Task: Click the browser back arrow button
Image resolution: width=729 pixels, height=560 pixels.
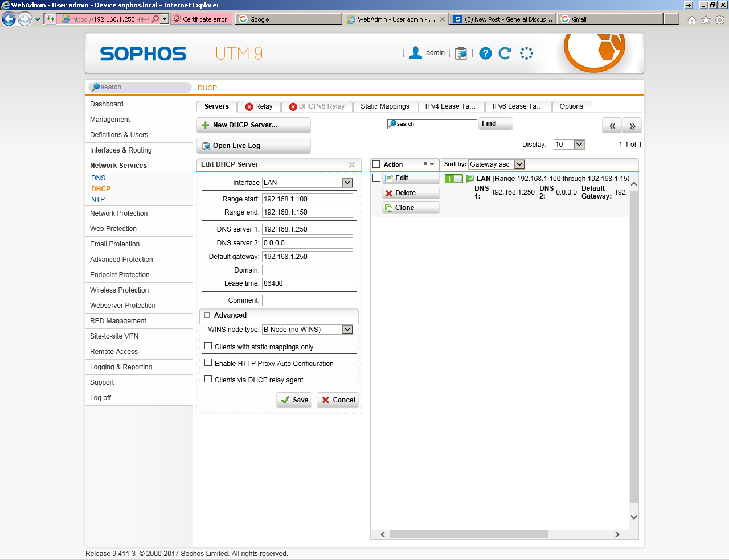Action: tap(9, 19)
